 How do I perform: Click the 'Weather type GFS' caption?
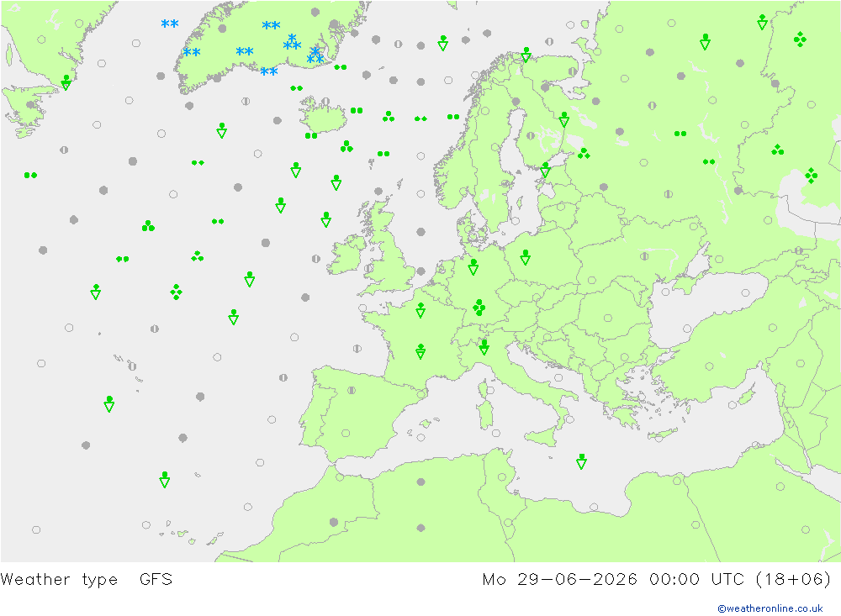(87, 579)
